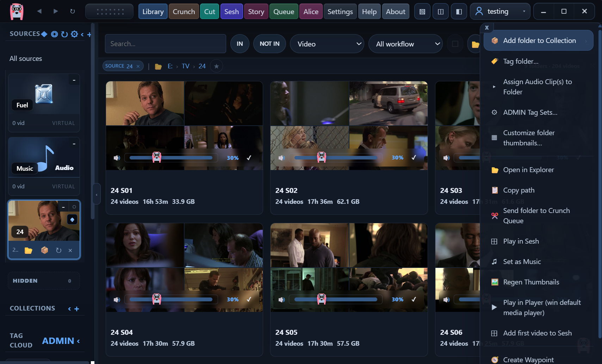Open the Cut tab
602x364 pixels.
210,12
